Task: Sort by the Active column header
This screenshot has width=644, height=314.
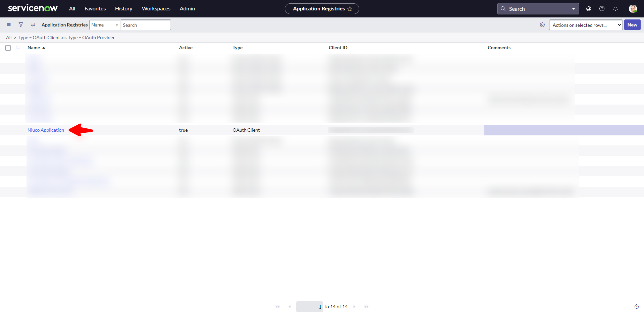Action: (x=186, y=48)
